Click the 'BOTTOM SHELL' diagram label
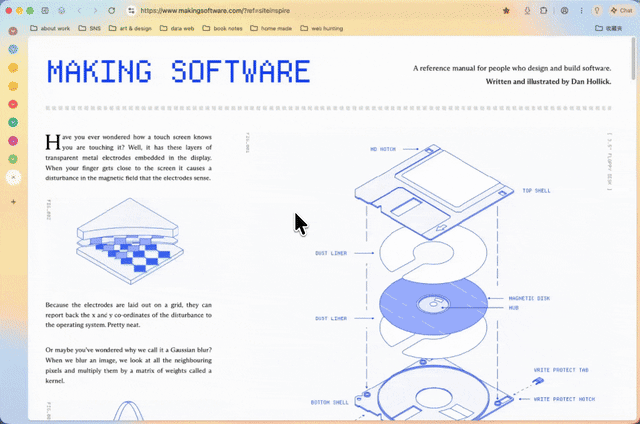 coord(330,402)
